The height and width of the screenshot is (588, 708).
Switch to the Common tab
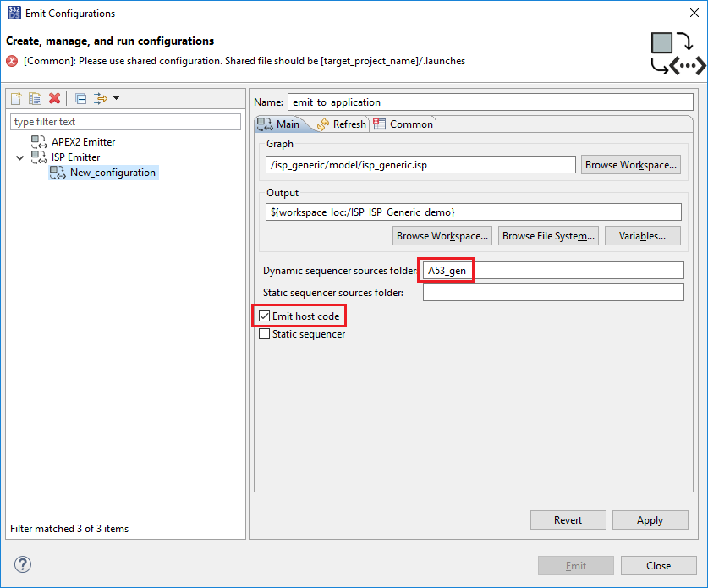(403, 124)
